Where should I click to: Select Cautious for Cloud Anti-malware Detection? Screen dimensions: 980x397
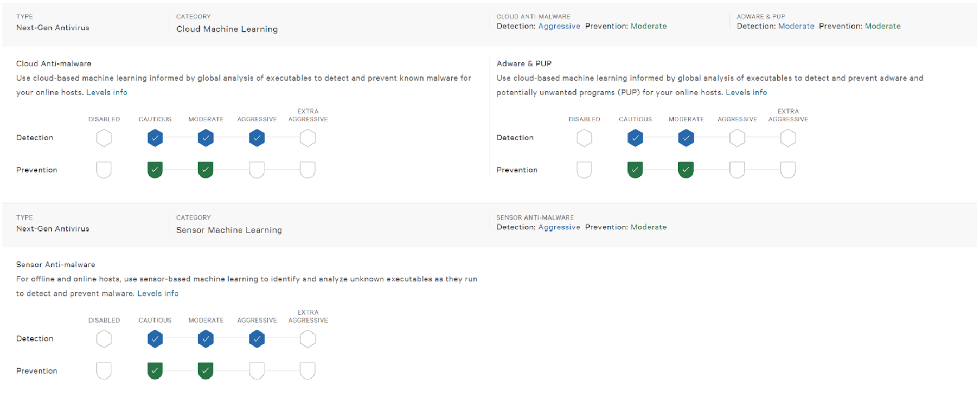point(155,138)
